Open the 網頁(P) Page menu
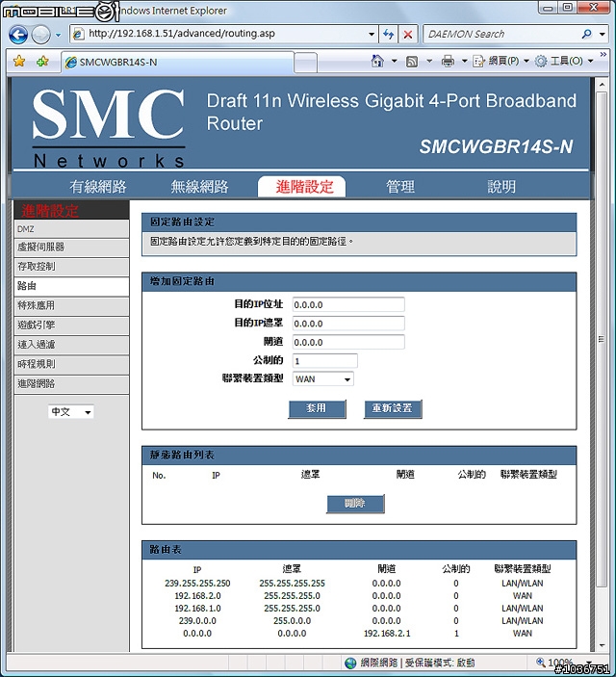 tap(501, 62)
